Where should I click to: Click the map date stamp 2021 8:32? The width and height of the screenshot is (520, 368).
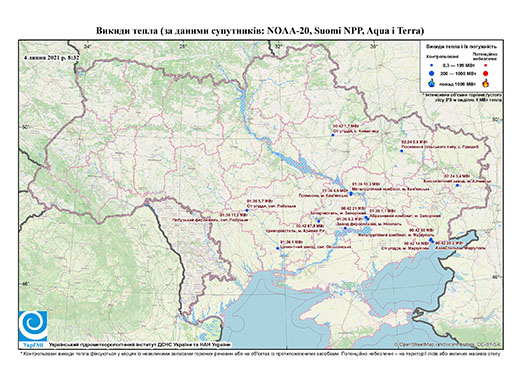52,57
